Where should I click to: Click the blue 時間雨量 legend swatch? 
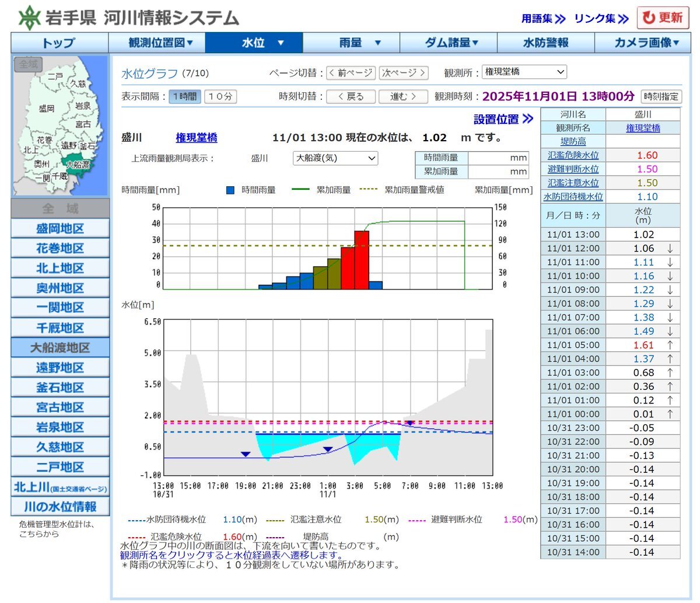click(x=230, y=190)
